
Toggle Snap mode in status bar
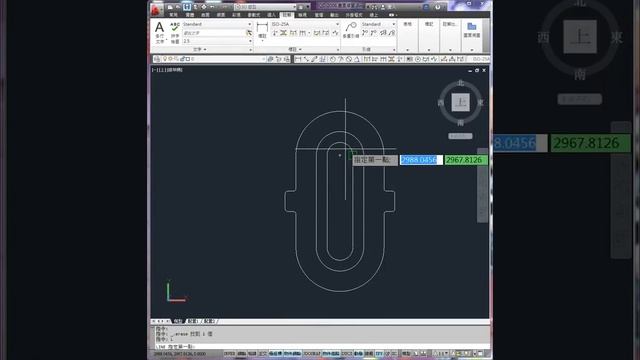coord(242,353)
